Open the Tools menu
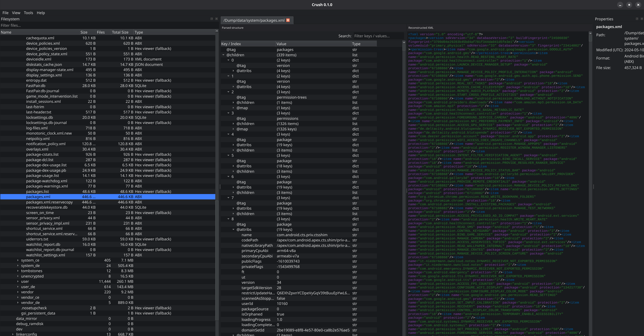Image resolution: width=644 pixels, height=336 pixels. [29, 13]
